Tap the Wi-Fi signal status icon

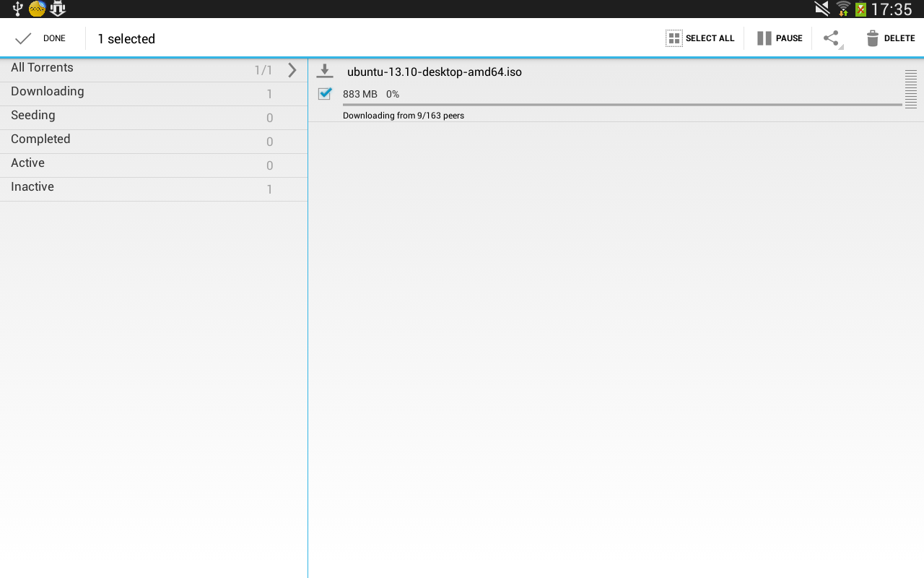tap(843, 9)
